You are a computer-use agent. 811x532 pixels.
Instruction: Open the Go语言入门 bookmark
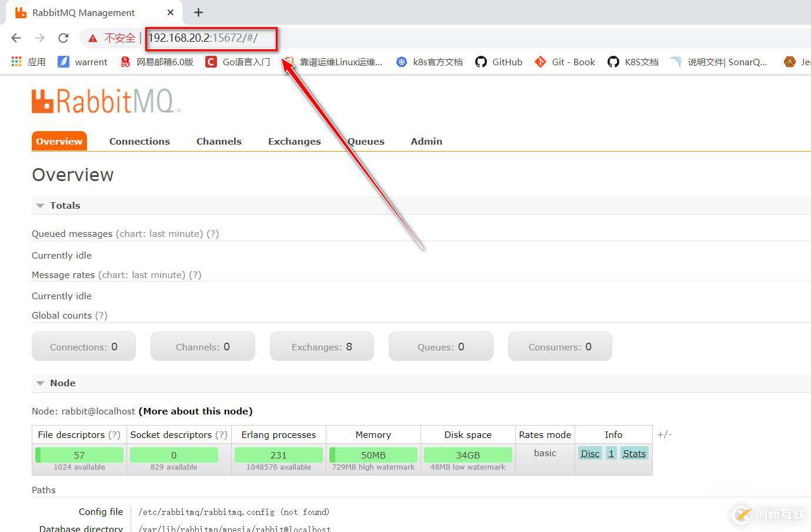pos(238,62)
